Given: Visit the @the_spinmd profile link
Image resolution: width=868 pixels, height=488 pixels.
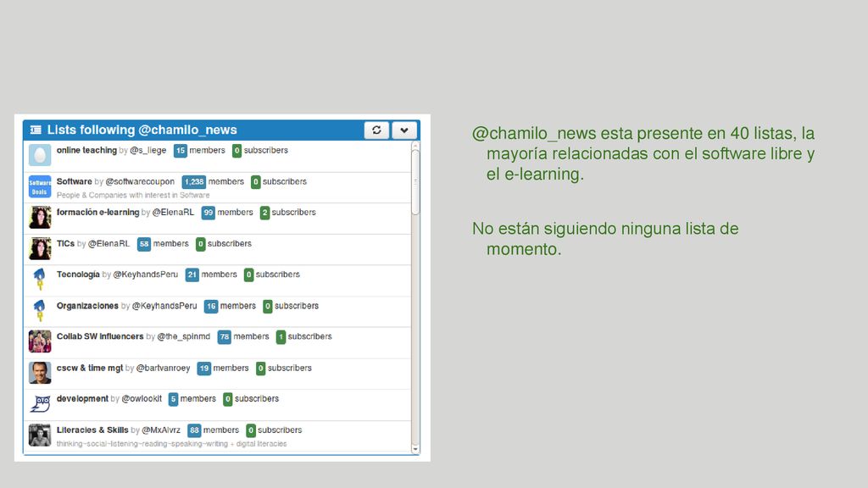Looking at the screenshot, I should pyautogui.click(x=184, y=336).
